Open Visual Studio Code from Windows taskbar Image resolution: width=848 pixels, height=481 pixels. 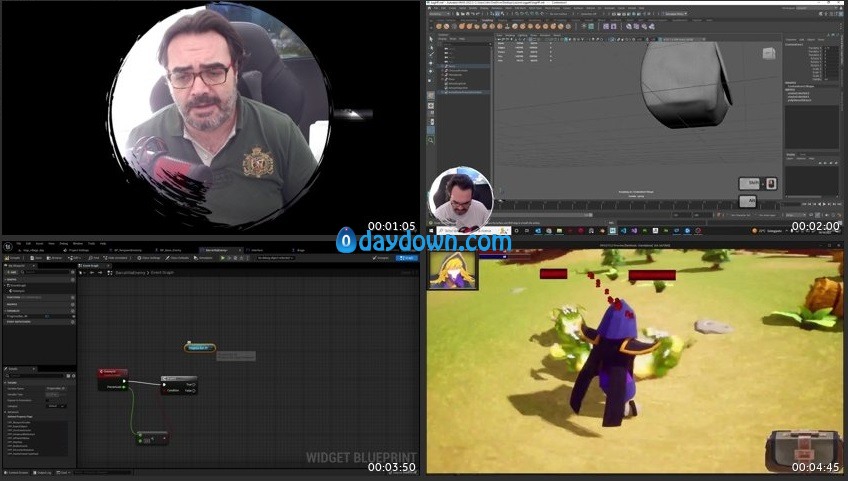click(623, 230)
